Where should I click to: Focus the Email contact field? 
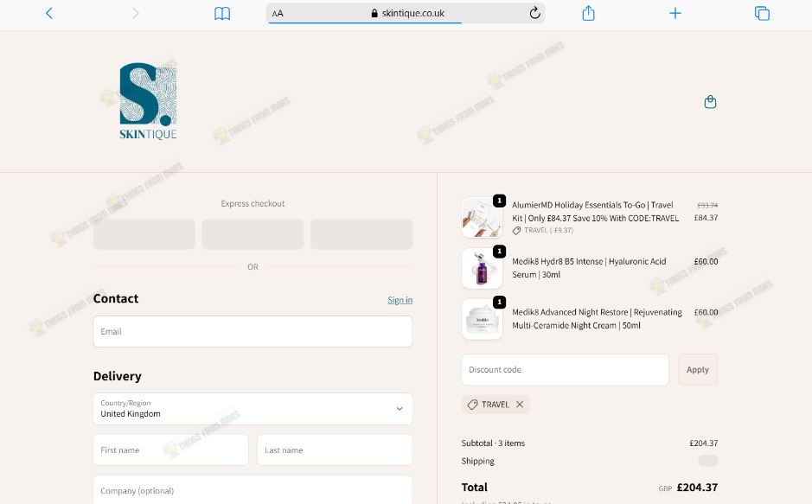(253, 332)
